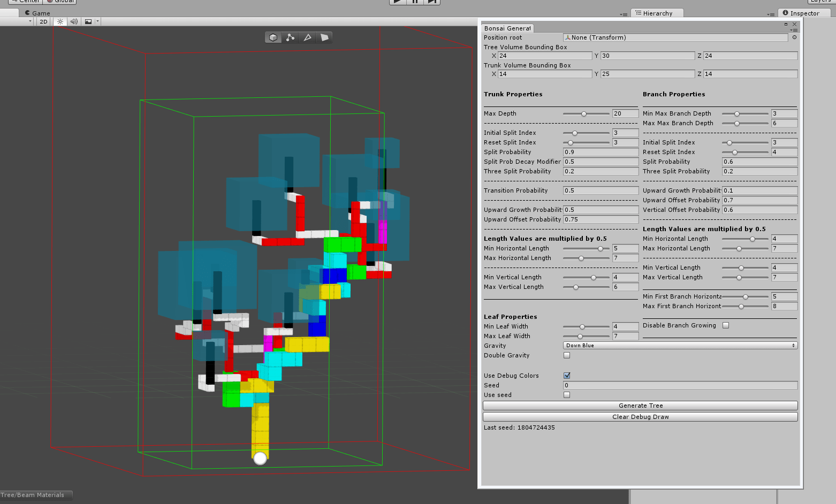This screenshot has width=836, height=504.
Task: Click Trunk Volume Bounding Box X field
Action: [x=545, y=74]
